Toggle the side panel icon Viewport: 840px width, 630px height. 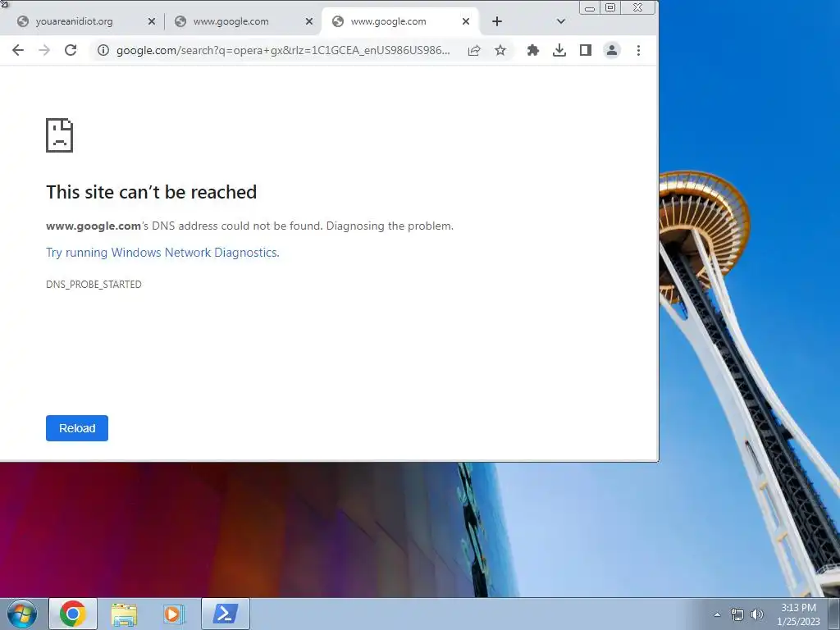coord(586,50)
